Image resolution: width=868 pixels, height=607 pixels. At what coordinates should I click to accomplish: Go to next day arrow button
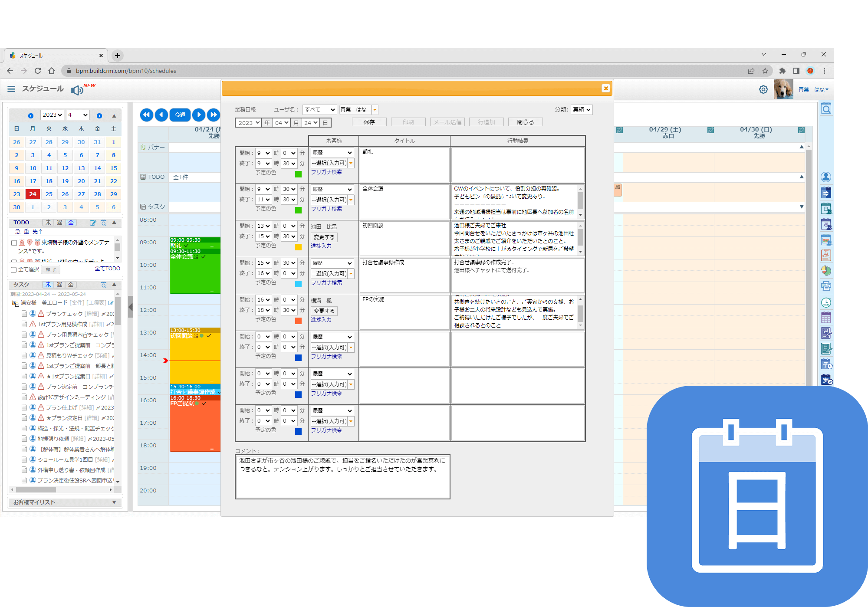click(x=199, y=115)
